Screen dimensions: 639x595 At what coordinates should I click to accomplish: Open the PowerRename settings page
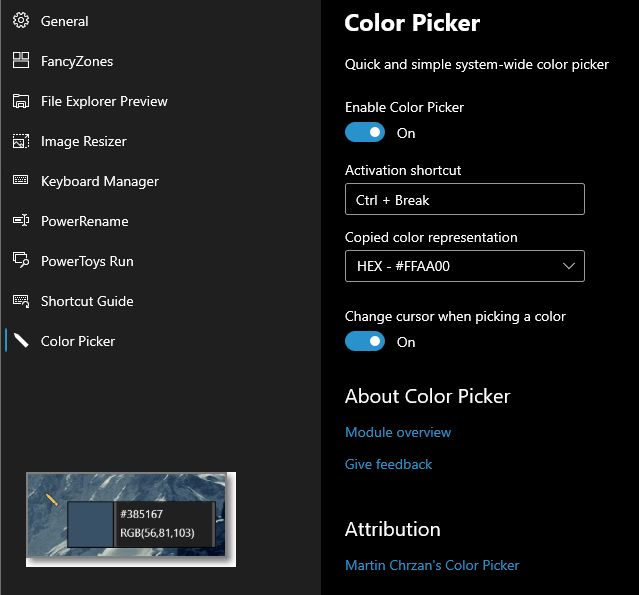tap(84, 221)
